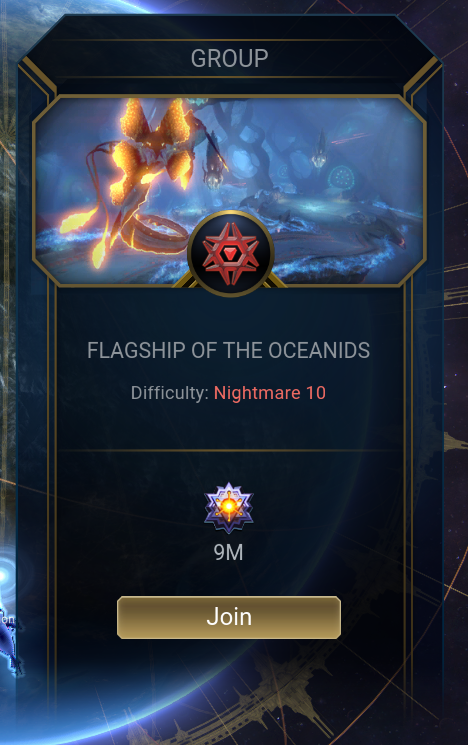Tap the glowing teal dotted portal in banner
Screen dimensions: 468x745
coord(341,178)
